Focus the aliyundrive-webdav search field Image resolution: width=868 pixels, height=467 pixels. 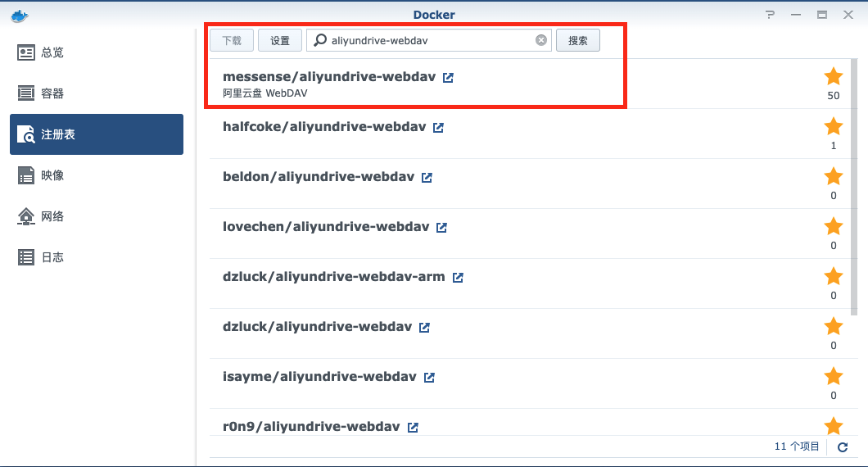point(429,40)
